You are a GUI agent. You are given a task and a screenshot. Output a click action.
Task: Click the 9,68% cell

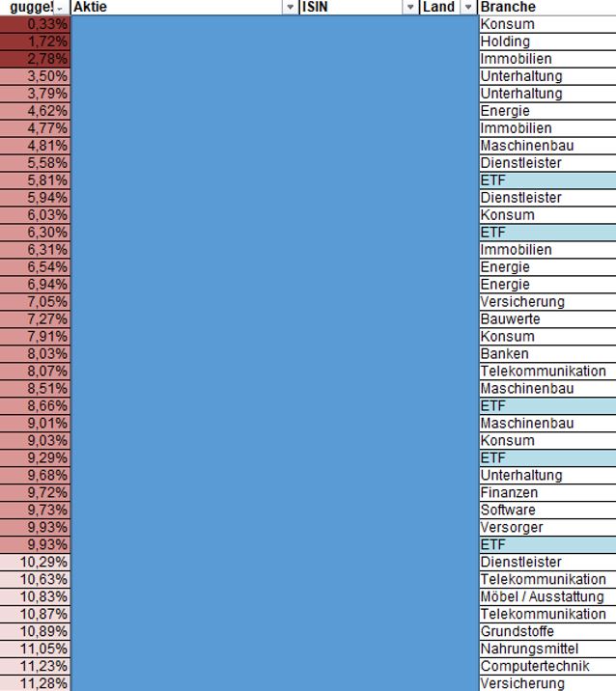pos(35,476)
